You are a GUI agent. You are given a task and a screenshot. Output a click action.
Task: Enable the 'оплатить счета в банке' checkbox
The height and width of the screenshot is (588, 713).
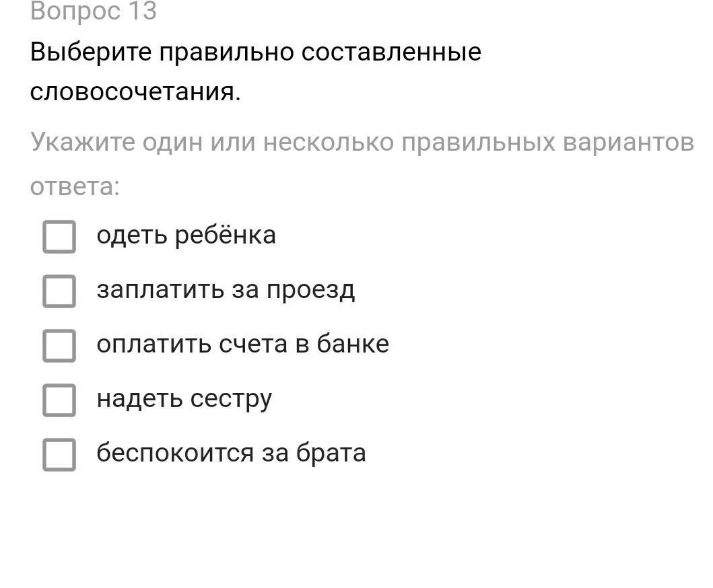[59, 345]
